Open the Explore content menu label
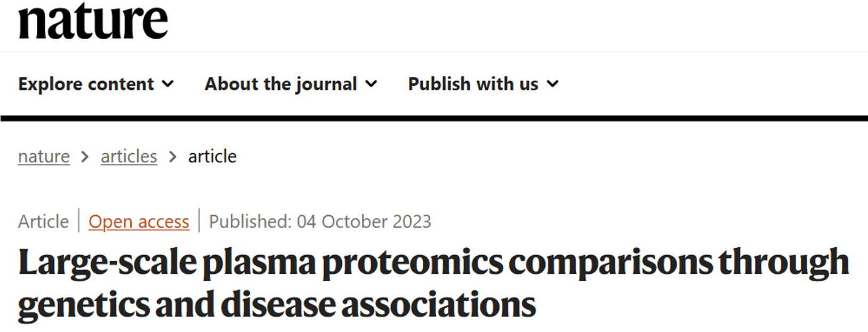The image size is (868, 332). point(86,84)
